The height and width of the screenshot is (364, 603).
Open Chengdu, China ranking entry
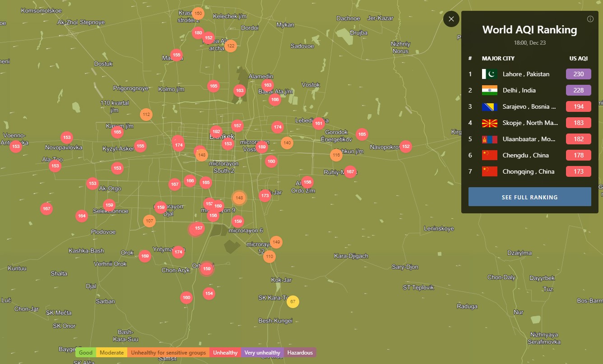[x=525, y=155]
